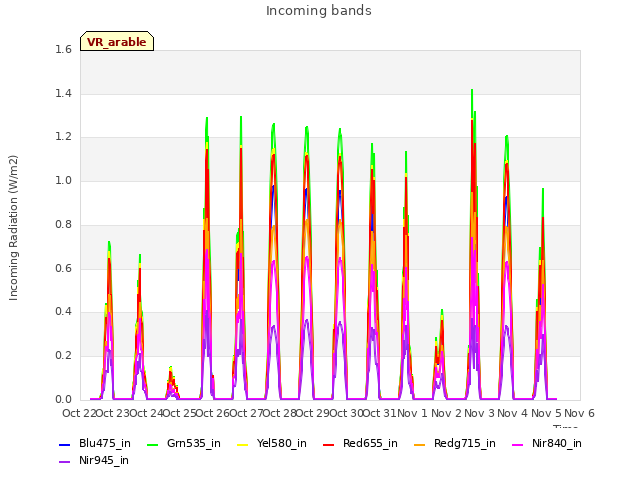Click the Nov 6 x-axis date label

(580, 413)
